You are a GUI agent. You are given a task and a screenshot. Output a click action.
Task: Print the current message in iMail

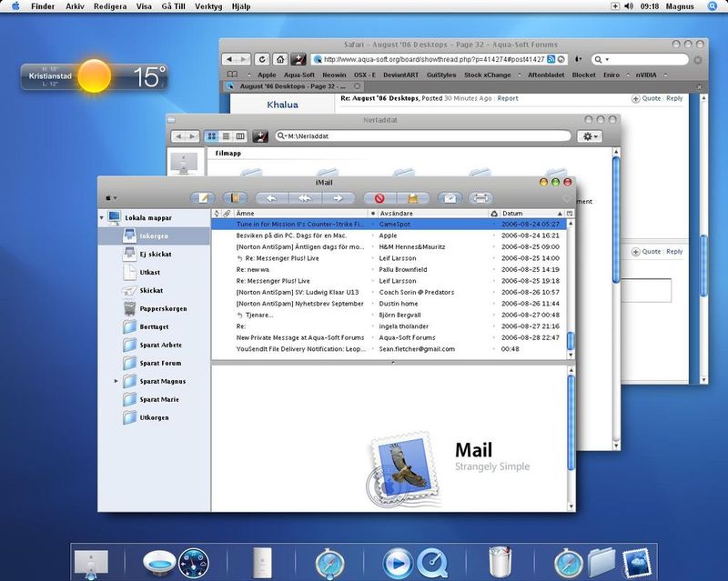[x=480, y=198]
